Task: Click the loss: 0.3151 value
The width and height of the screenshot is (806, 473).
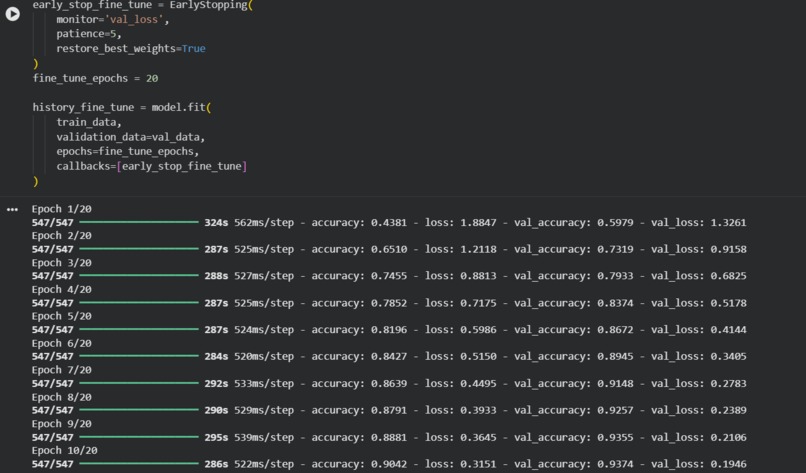Action: click(461, 464)
